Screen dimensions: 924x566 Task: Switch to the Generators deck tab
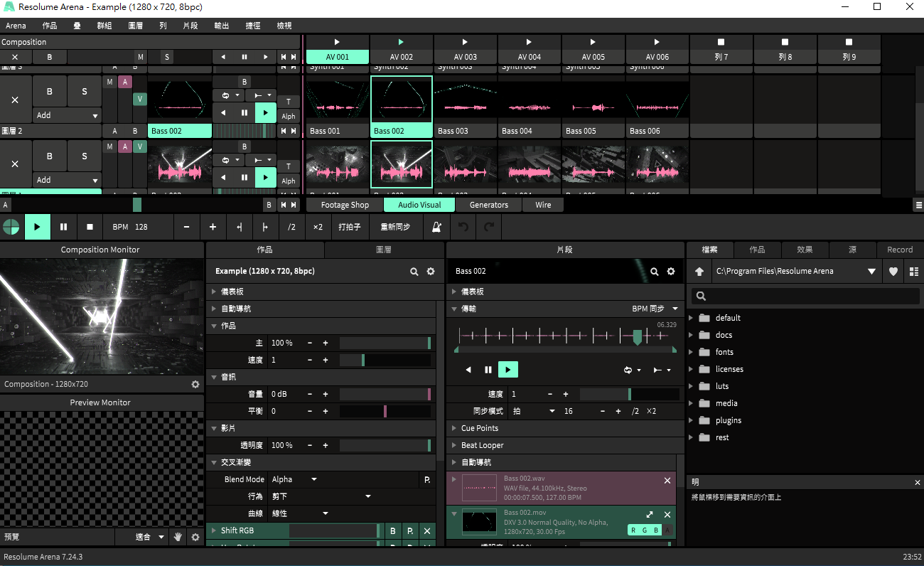[x=489, y=205]
